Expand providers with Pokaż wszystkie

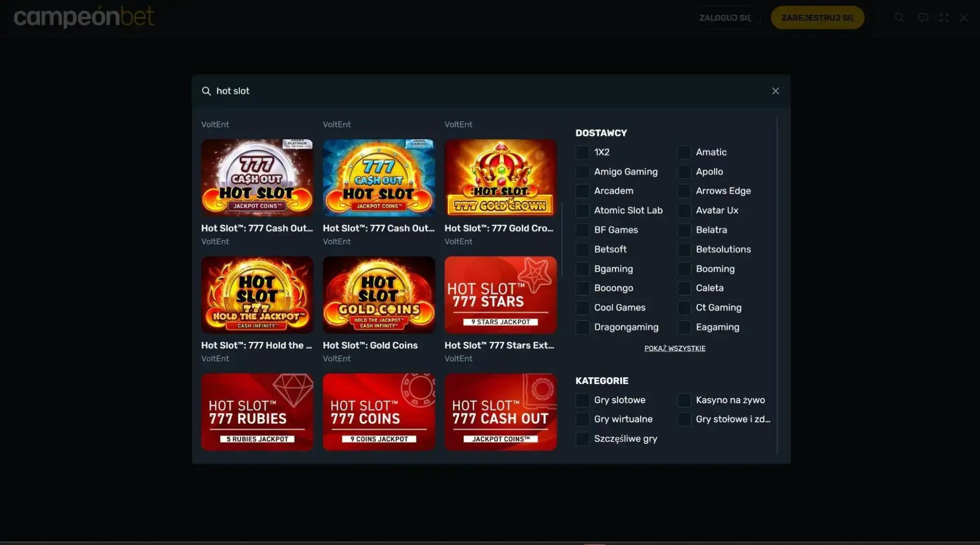(x=675, y=348)
